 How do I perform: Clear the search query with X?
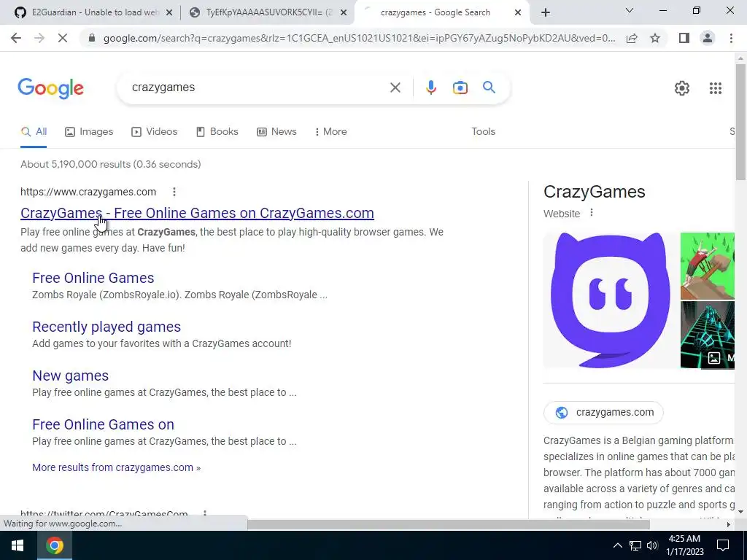(x=395, y=87)
